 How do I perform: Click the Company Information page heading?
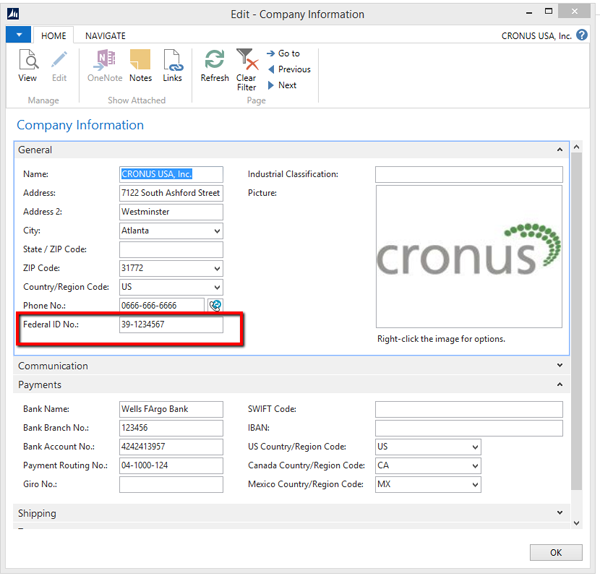pyautogui.click(x=80, y=125)
